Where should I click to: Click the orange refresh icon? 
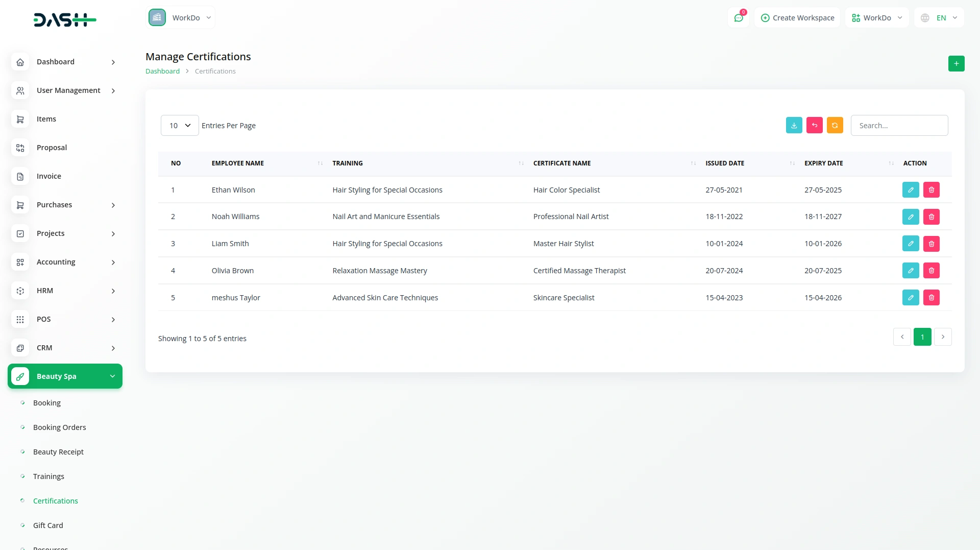[835, 125]
